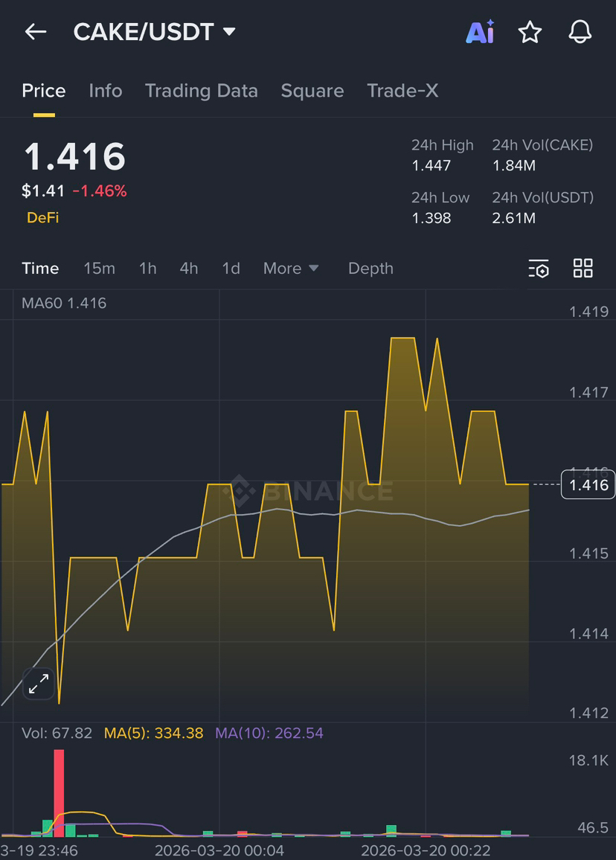
Task: Open the AI assistant icon
Action: point(480,32)
